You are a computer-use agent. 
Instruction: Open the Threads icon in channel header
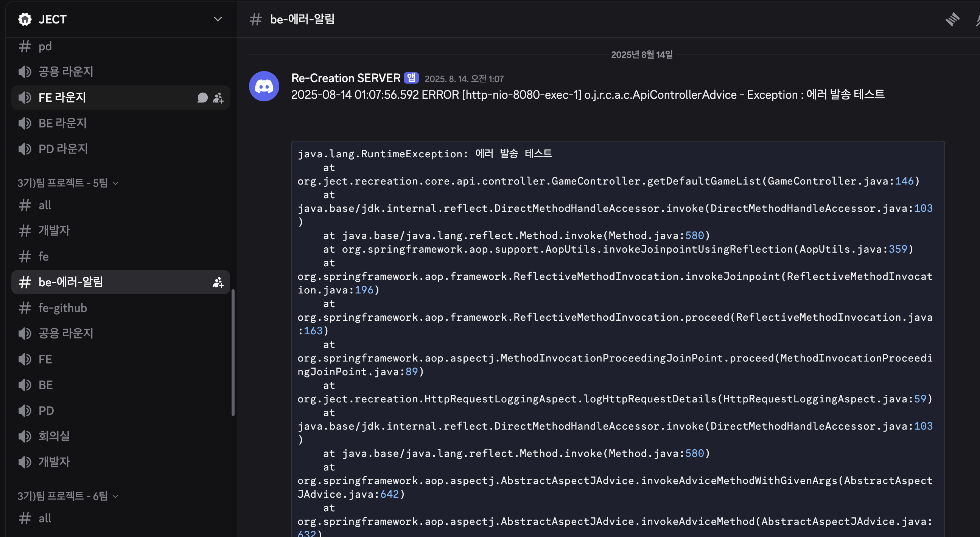952,19
